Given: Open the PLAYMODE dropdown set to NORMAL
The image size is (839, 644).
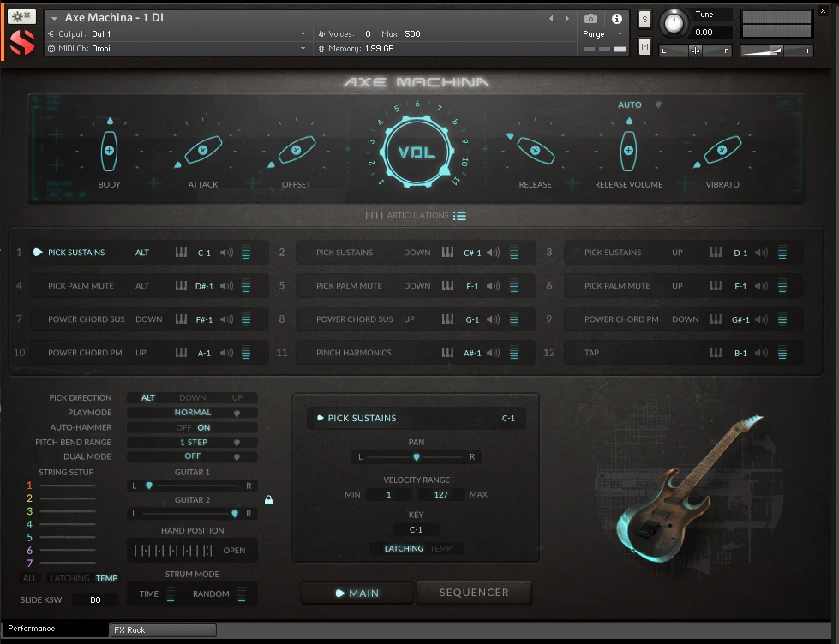Looking at the screenshot, I should (x=191, y=412).
